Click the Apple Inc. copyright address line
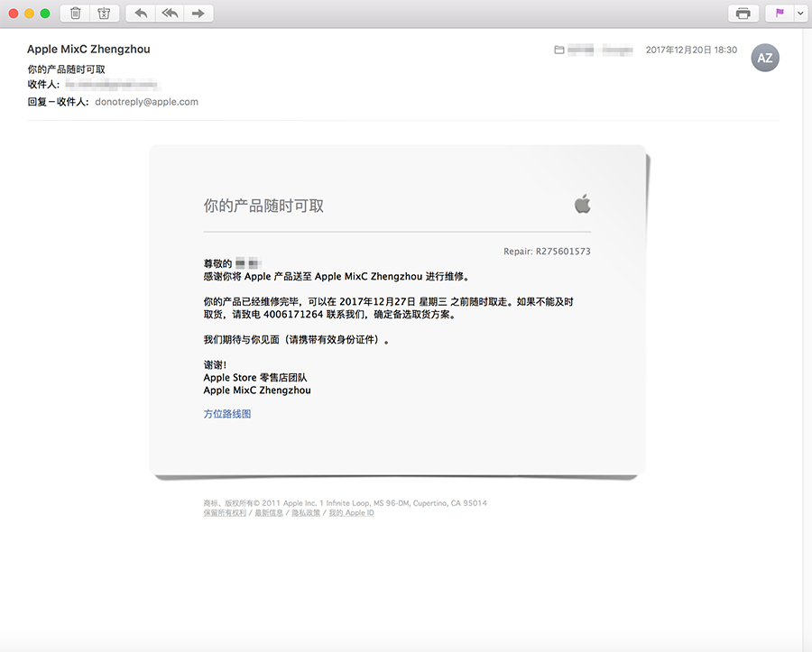 pyautogui.click(x=345, y=503)
